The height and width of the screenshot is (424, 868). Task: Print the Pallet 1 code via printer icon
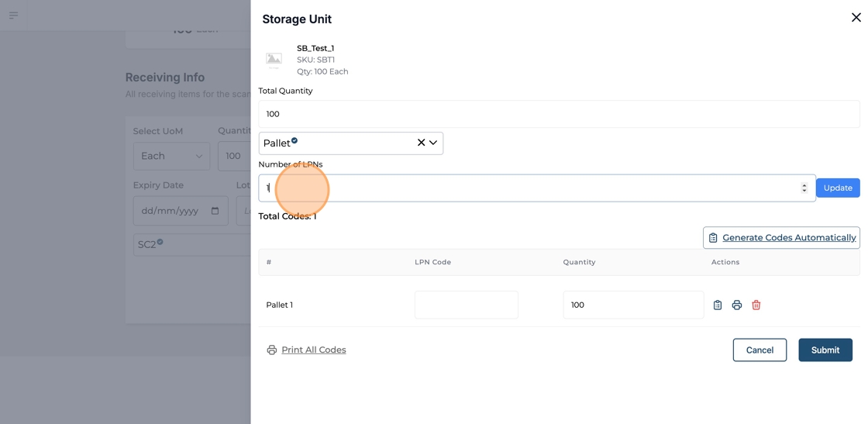coord(737,305)
